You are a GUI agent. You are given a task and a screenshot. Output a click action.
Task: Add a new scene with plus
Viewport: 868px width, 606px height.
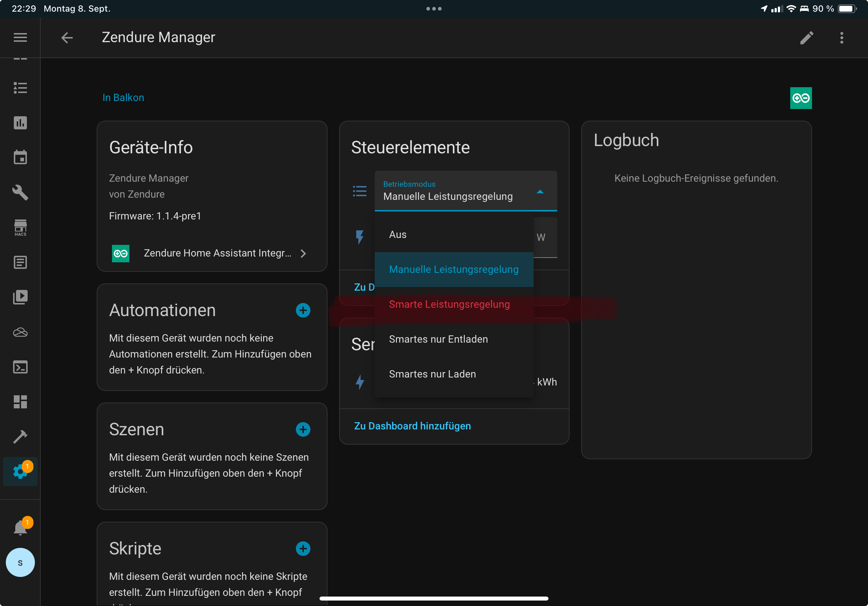[303, 429]
